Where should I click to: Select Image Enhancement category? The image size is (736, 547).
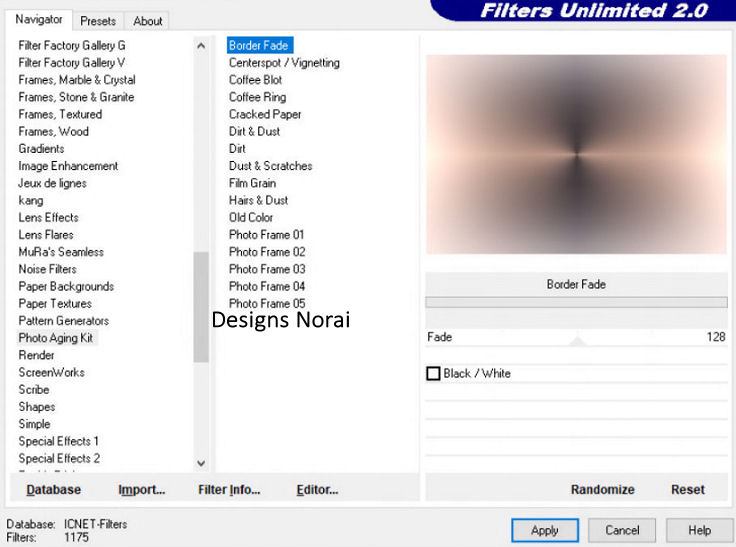(x=68, y=166)
